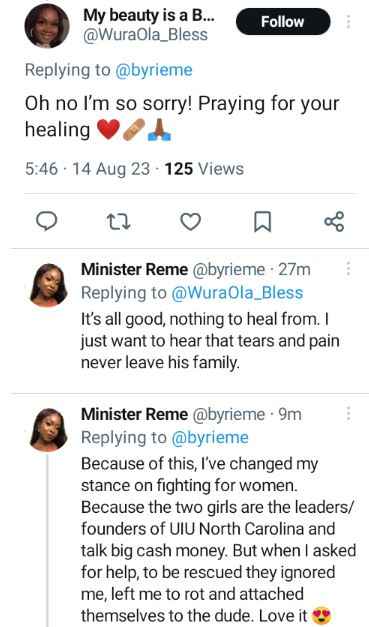This screenshot has width=369, height=627.
Task: Open Minister Reme name on 27m reply
Action: click(134, 270)
